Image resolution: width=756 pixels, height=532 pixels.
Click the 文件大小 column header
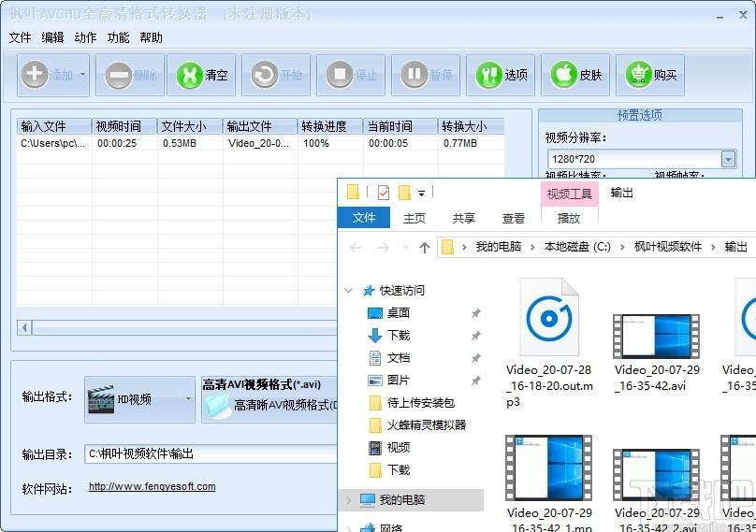coord(190,126)
